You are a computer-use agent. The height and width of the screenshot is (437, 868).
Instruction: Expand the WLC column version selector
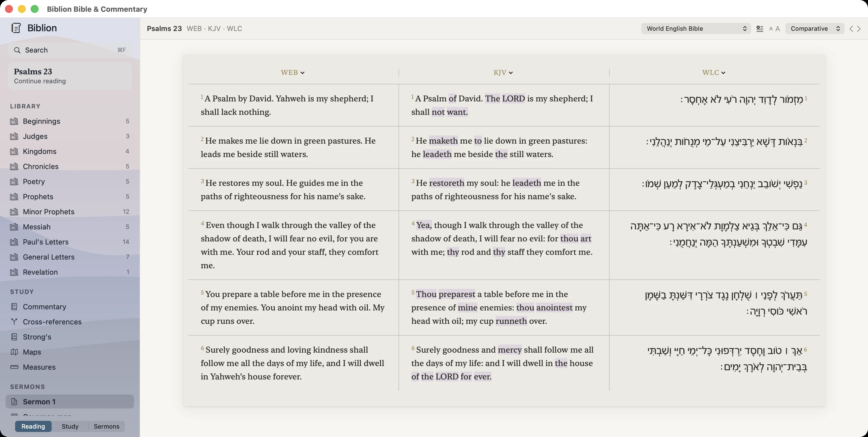pos(714,72)
